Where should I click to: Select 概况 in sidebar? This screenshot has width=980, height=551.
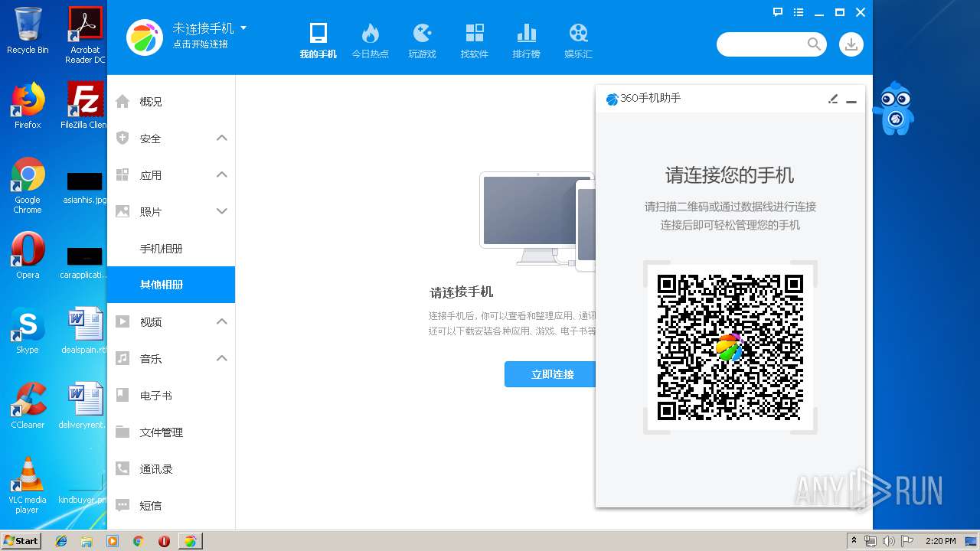coord(171,102)
